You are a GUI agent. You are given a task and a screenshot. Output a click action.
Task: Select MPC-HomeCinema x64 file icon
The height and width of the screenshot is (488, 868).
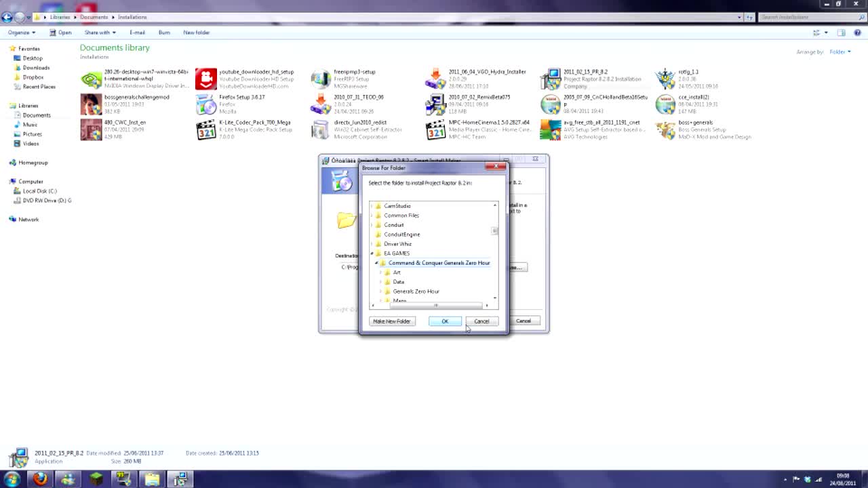(x=435, y=129)
